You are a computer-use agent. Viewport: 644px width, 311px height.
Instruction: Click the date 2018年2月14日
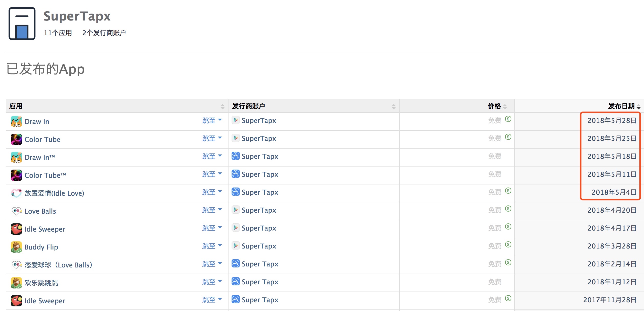(612, 264)
